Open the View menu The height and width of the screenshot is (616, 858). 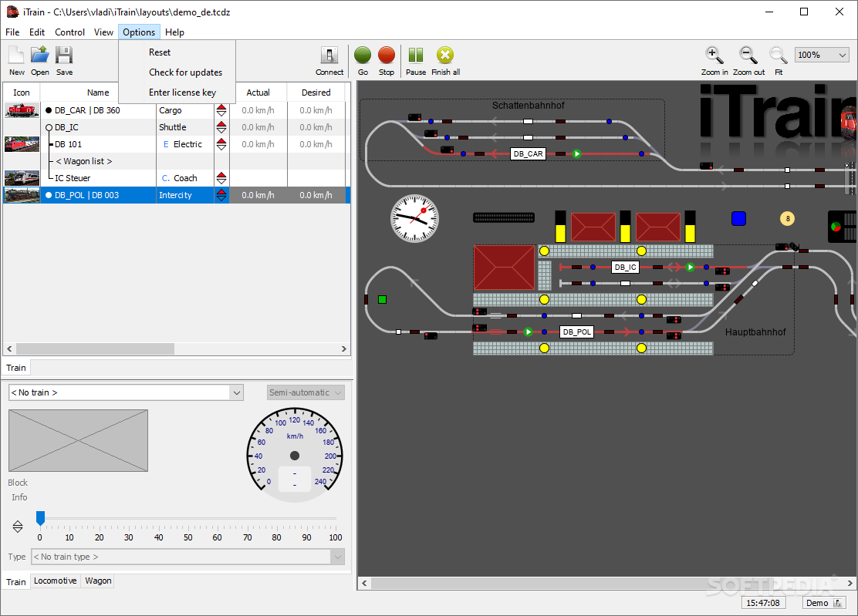[103, 32]
